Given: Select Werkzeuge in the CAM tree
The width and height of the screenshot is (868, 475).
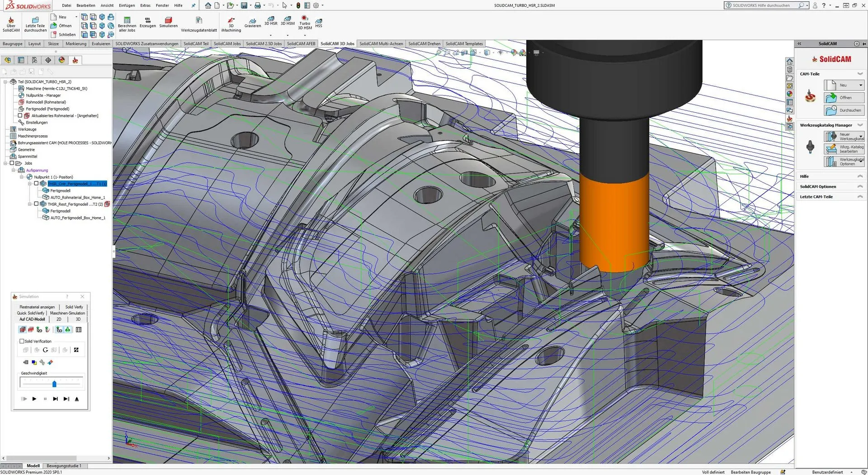Looking at the screenshot, I should pyautogui.click(x=27, y=129).
